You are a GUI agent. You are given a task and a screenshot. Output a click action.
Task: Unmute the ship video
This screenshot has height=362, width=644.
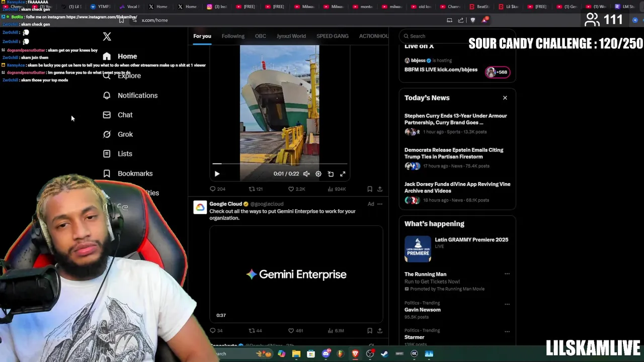[x=306, y=174]
